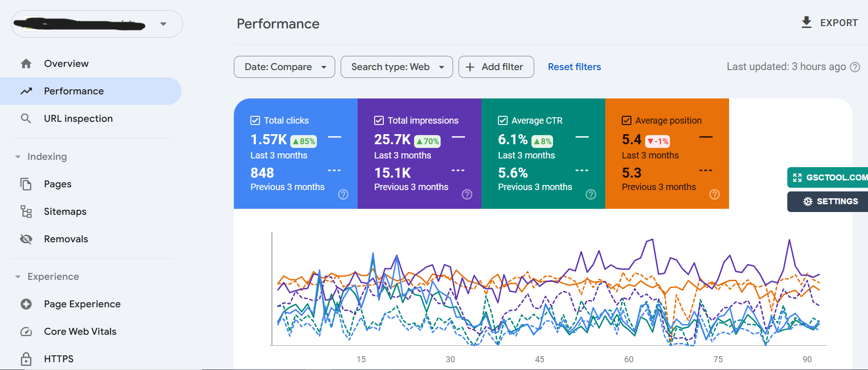Open the GSCTOOL.COM Settings button

coord(830,201)
